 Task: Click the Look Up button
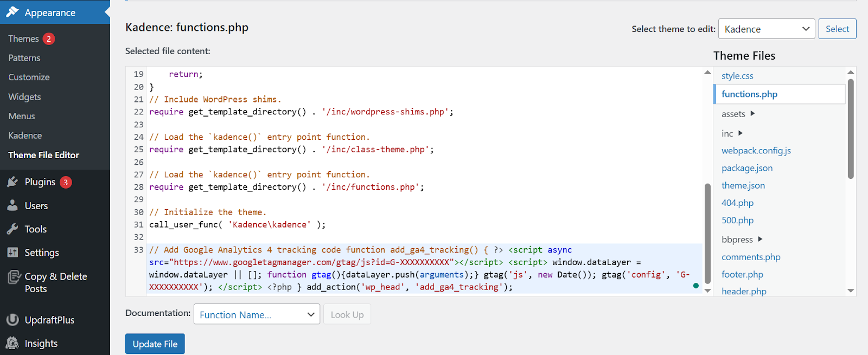click(x=347, y=314)
